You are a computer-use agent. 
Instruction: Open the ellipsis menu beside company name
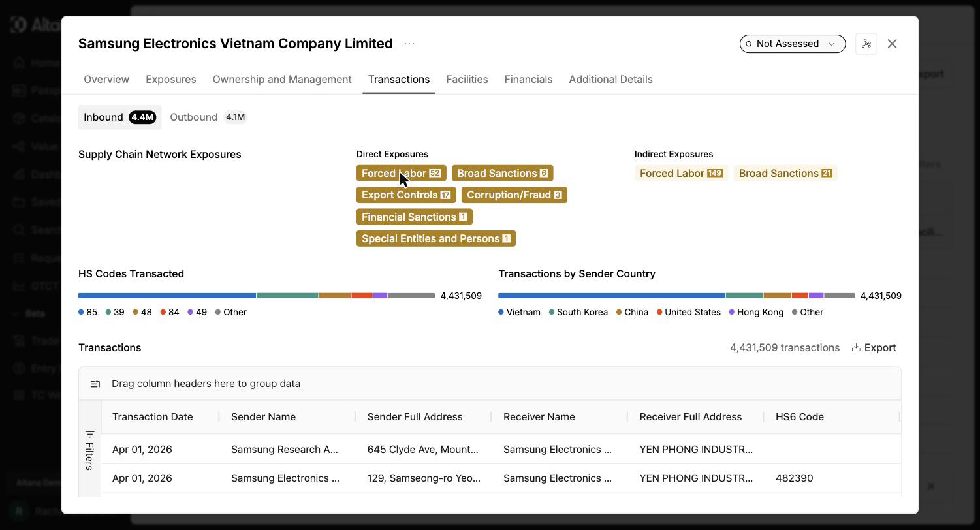pos(409,44)
